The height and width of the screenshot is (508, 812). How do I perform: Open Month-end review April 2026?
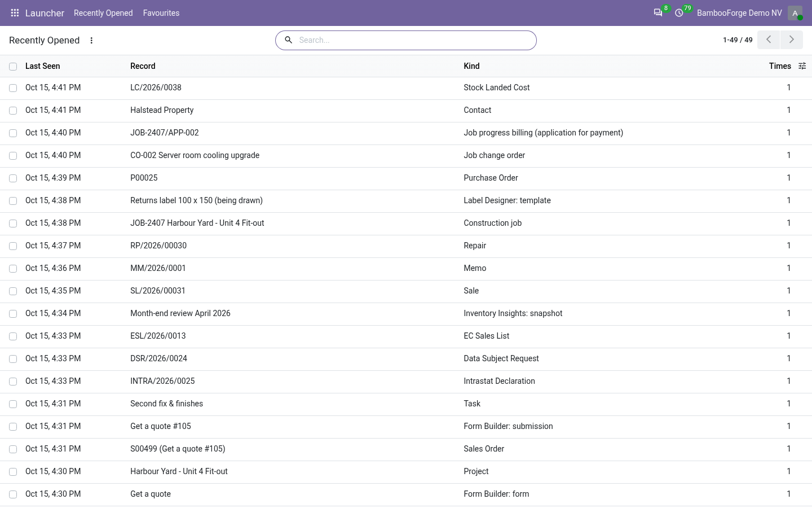(x=180, y=313)
